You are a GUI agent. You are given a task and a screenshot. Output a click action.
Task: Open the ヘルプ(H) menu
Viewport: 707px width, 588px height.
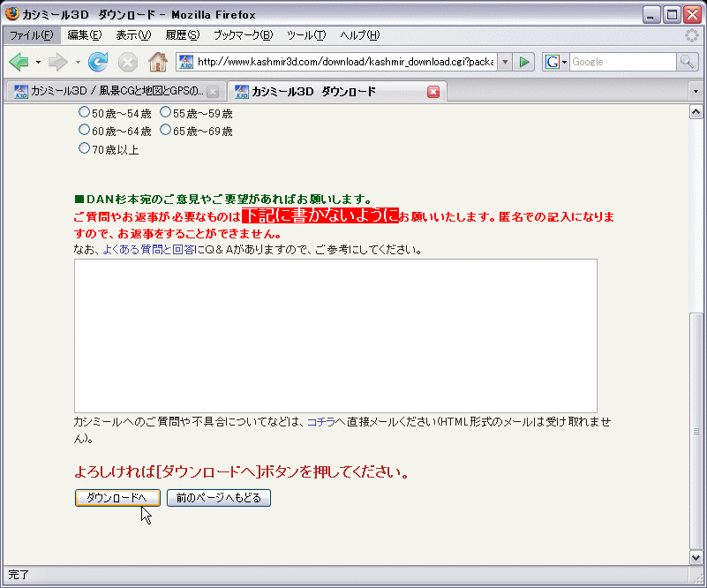pos(360,35)
